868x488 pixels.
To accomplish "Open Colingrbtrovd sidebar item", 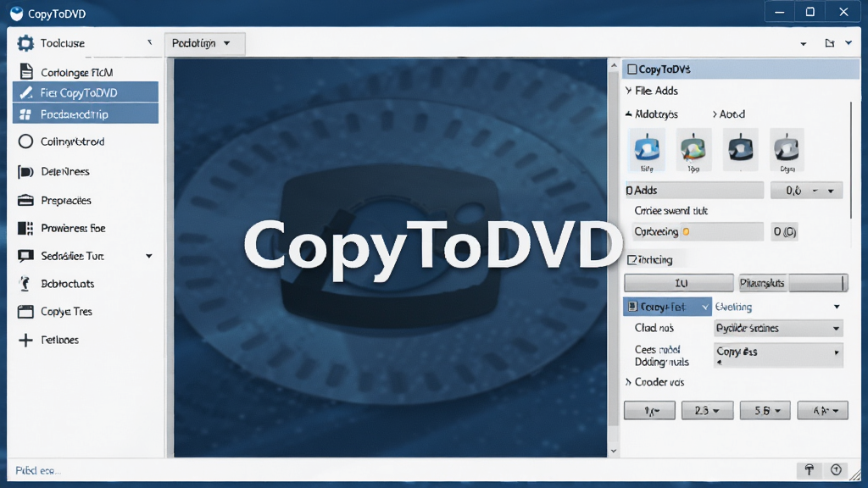I will (86, 141).
